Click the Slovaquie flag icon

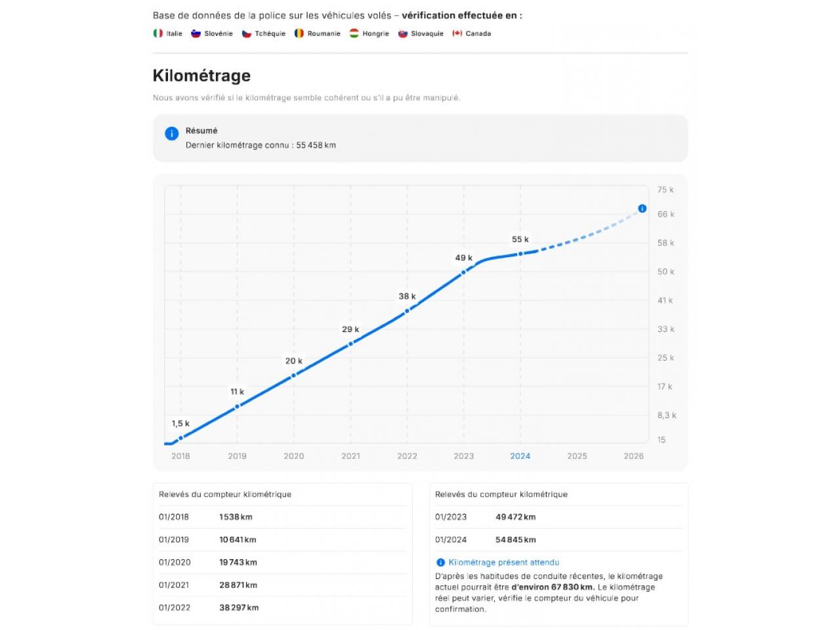[403, 33]
